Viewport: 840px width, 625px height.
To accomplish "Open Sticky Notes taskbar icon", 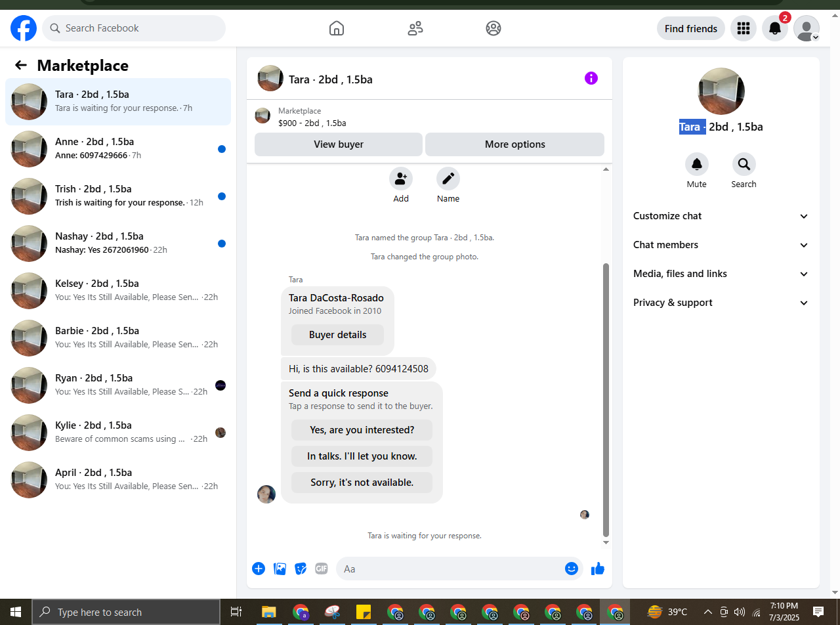I will pos(364,612).
